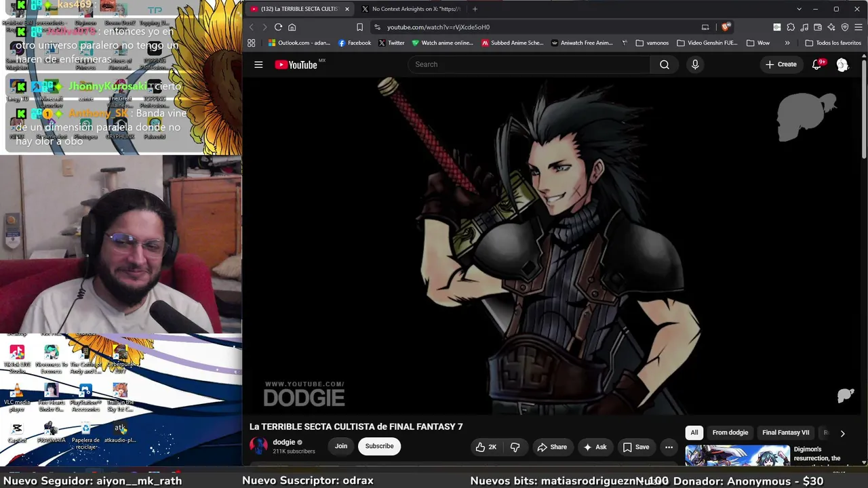Go to the browser home page
The image size is (868, 488).
[x=292, y=27]
